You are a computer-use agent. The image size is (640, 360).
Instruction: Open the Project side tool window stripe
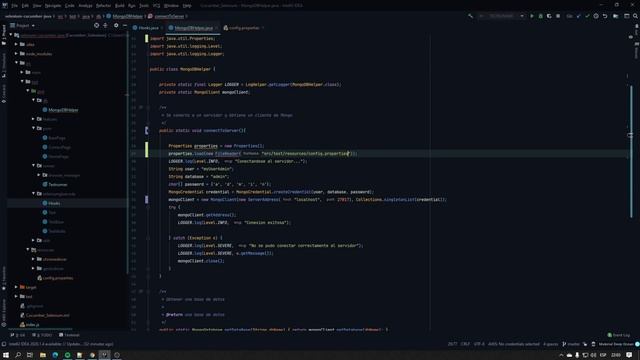[4, 35]
